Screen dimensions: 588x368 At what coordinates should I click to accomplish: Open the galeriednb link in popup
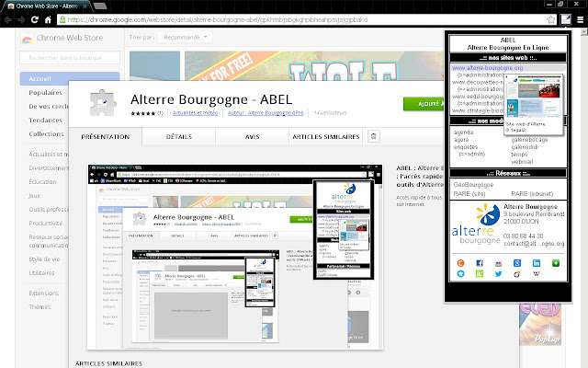525,147
